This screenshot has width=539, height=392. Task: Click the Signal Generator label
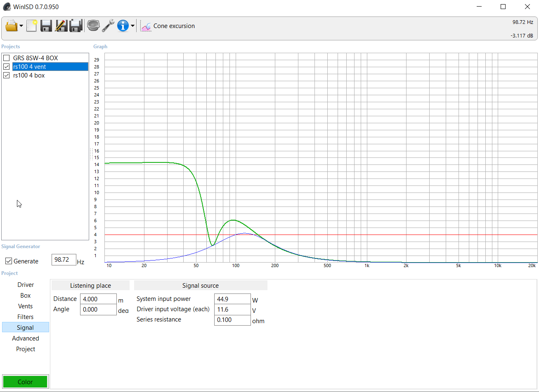click(x=21, y=246)
